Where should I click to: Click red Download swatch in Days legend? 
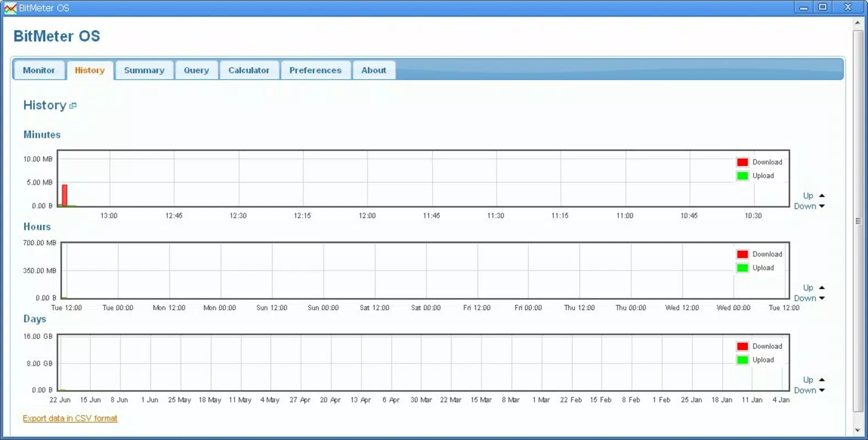point(743,346)
